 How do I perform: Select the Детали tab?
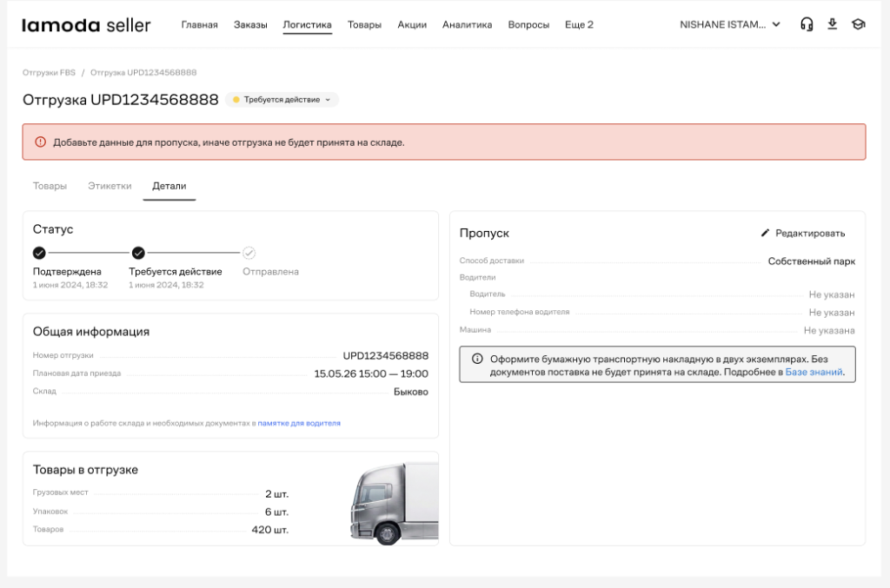tap(169, 186)
